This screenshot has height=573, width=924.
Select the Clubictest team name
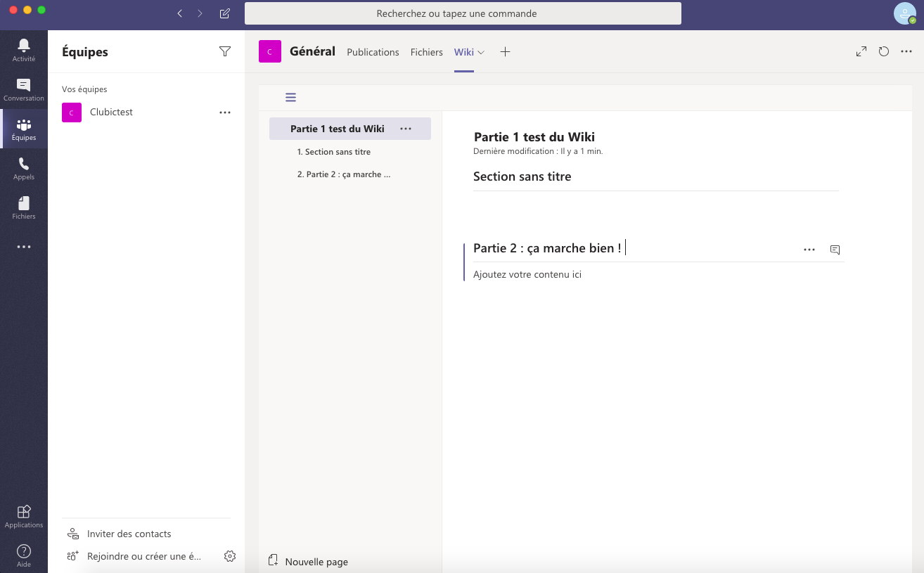tap(111, 112)
